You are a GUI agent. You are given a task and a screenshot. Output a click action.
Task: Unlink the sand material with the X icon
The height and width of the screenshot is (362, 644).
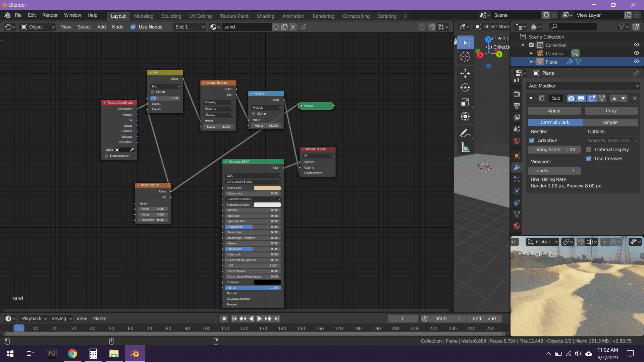pos(293,27)
